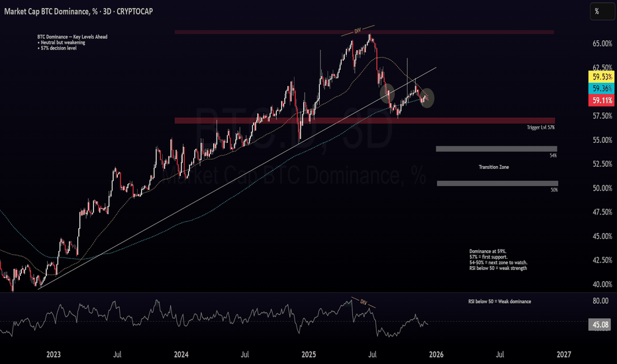Click the Trigger Lvl 57% text label

pyautogui.click(x=540, y=126)
